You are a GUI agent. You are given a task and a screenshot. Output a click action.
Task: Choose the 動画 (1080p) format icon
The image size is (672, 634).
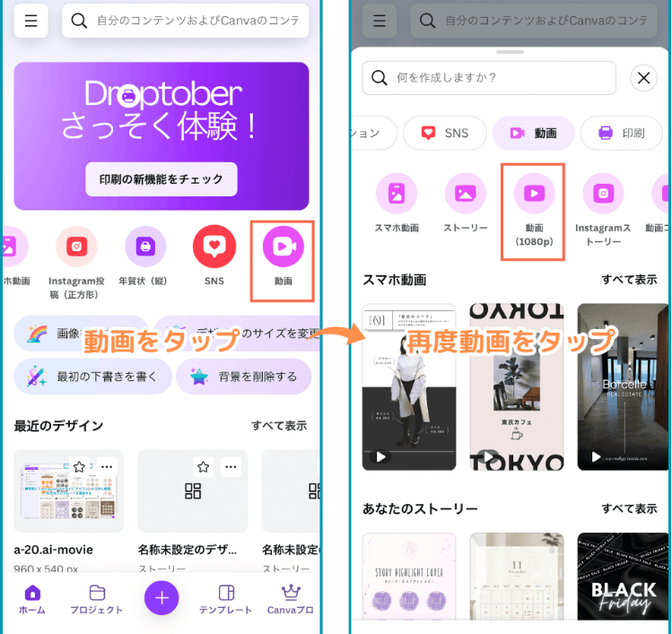pos(534,194)
